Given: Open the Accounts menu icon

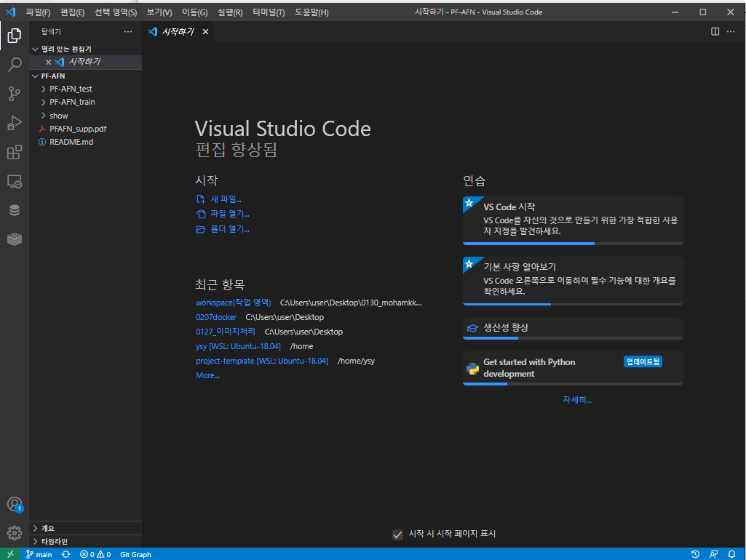Looking at the screenshot, I should coord(15,505).
